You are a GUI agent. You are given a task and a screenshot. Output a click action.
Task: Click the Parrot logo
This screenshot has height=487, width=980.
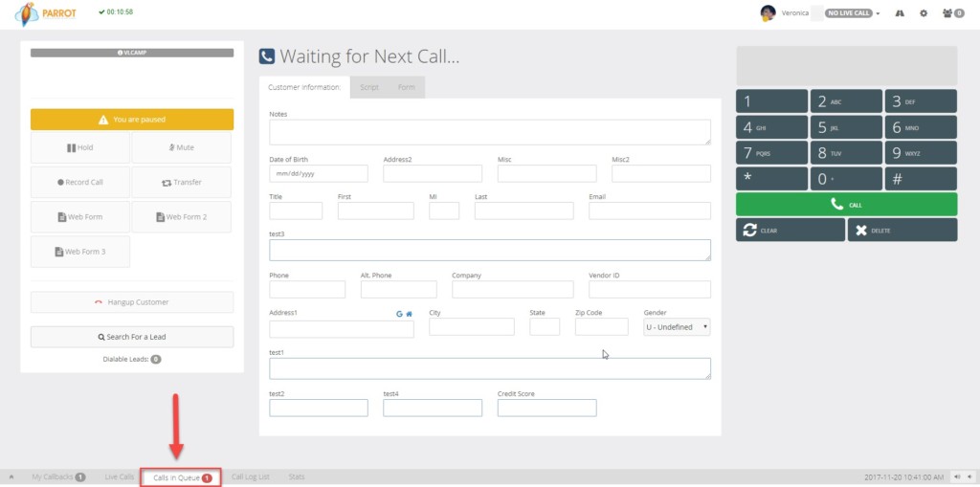46,13
